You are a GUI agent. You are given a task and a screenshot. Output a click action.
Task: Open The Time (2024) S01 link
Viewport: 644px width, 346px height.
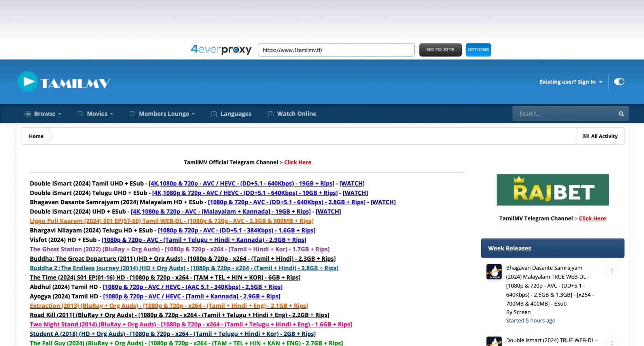point(165,277)
